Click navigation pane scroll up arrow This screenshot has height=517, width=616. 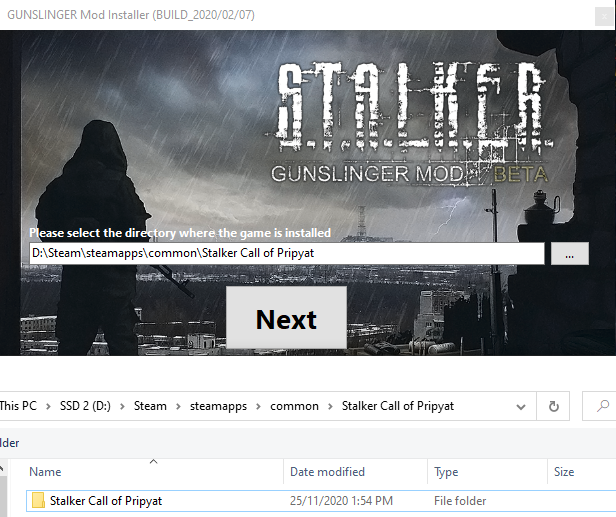[x=2, y=468]
